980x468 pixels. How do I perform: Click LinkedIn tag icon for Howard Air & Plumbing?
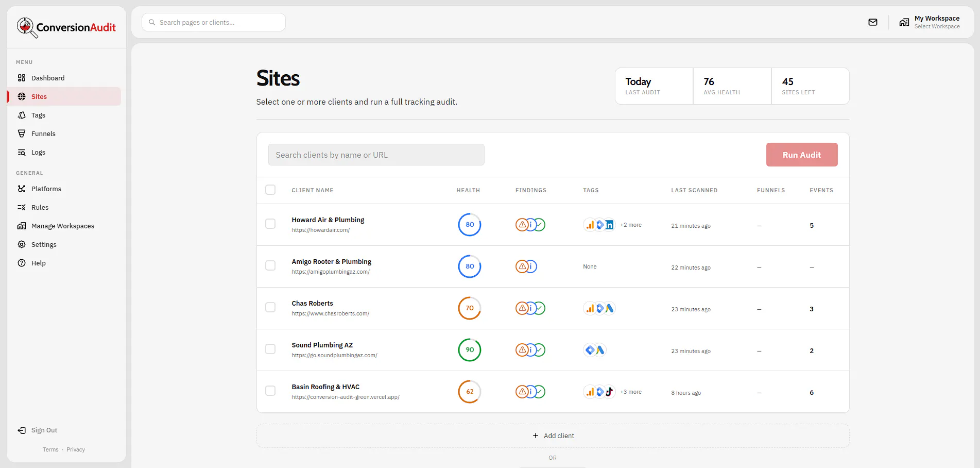pos(609,225)
